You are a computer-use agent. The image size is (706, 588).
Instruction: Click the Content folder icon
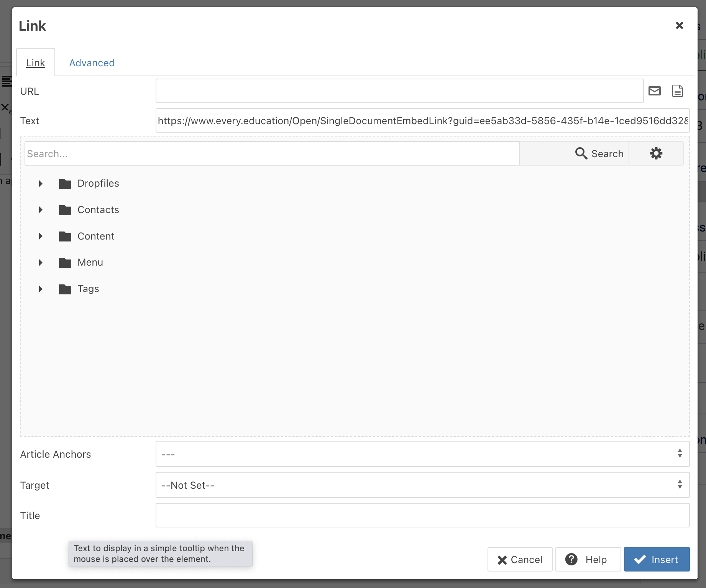click(x=65, y=237)
